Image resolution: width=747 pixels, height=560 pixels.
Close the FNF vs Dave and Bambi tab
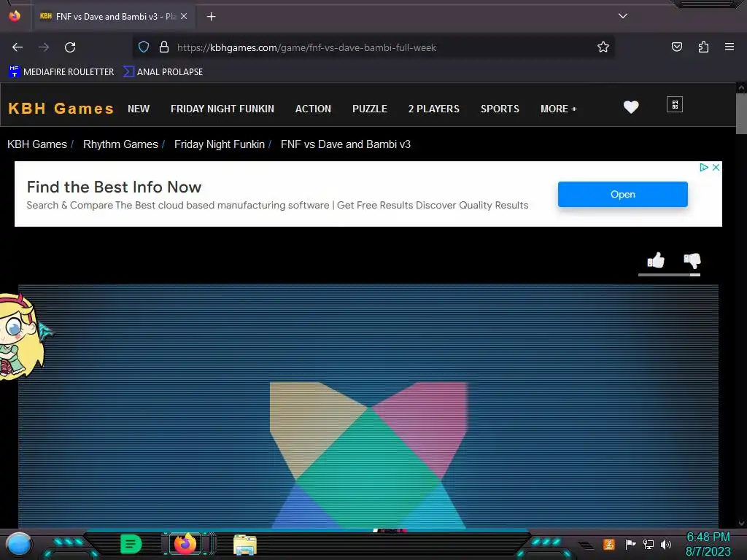click(x=184, y=16)
